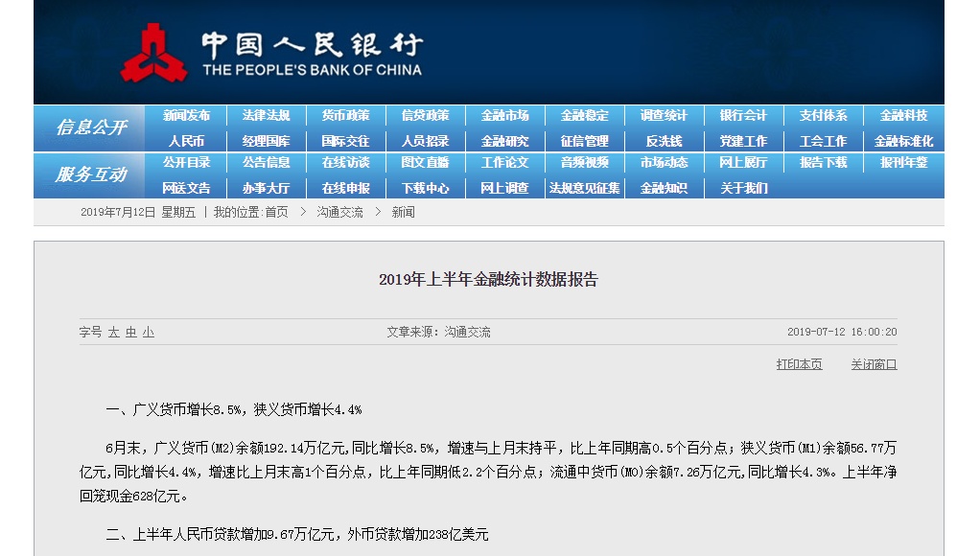Open the 信贷政策 menu item

tap(426, 116)
